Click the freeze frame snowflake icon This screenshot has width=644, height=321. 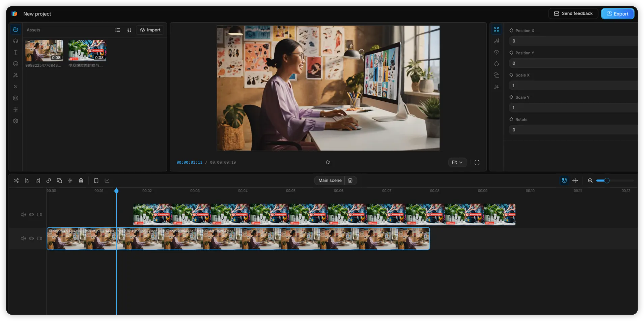pyautogui.click(x=70, y=181)
